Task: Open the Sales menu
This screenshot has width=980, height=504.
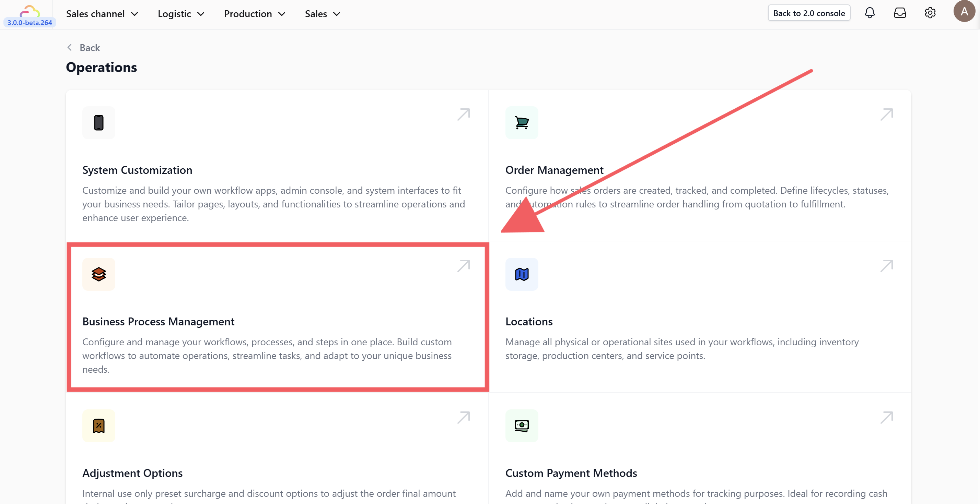Action: pos(322,14)
